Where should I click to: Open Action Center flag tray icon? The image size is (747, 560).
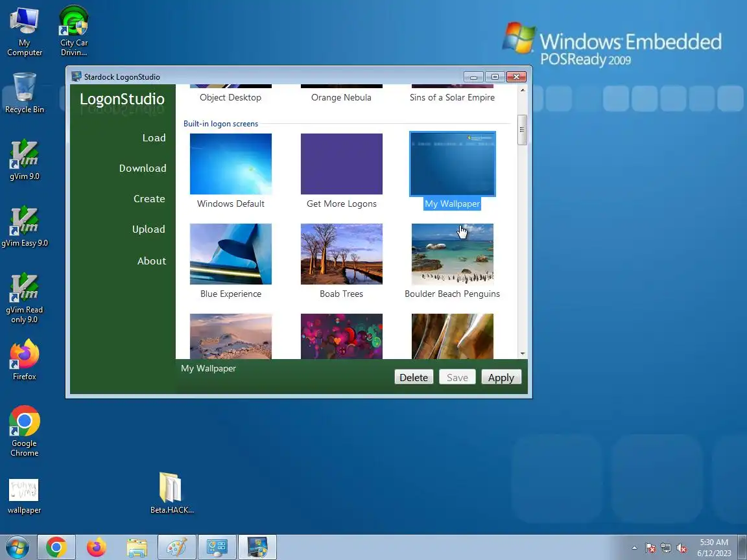650,548
